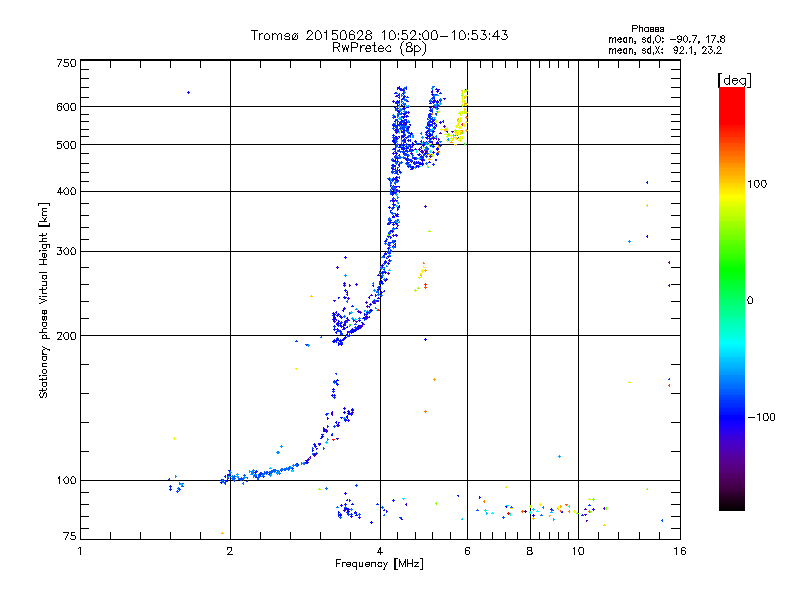
Task: Click the colorbar label '-100'
Action: [762, 417]
